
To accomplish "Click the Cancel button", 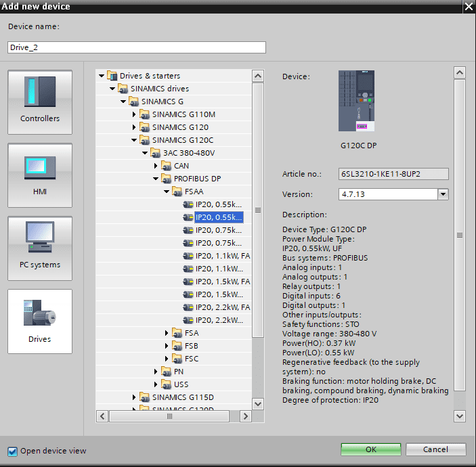I will [x=435, y=449].
